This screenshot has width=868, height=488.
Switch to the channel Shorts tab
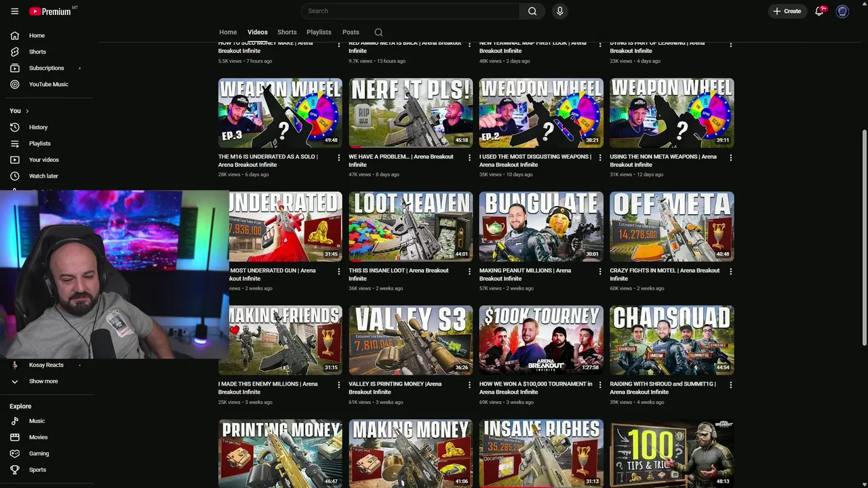pos(287,32)
